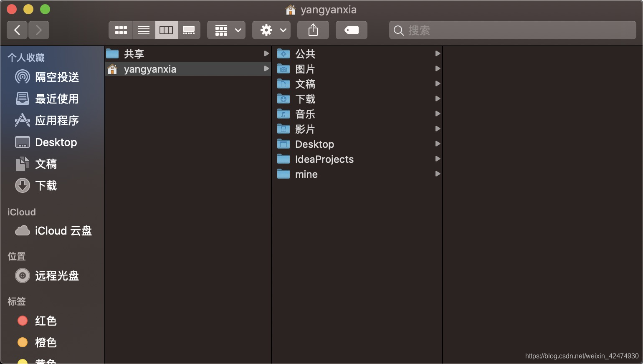Switch to gallery view
The height and width of the screenshot is (364, 643).
(189, 30)
